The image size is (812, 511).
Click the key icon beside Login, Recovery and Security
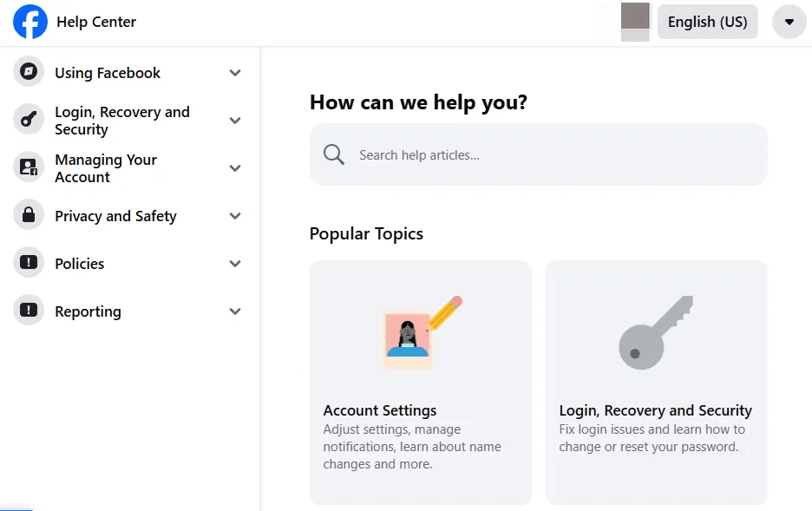tap(28, 120)
